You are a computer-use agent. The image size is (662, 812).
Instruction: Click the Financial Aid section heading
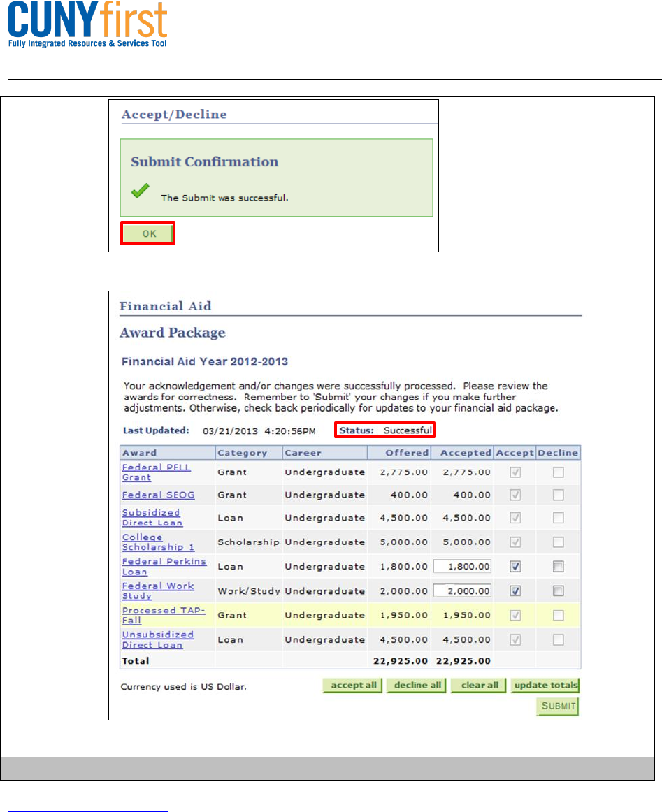pos(165,306)
